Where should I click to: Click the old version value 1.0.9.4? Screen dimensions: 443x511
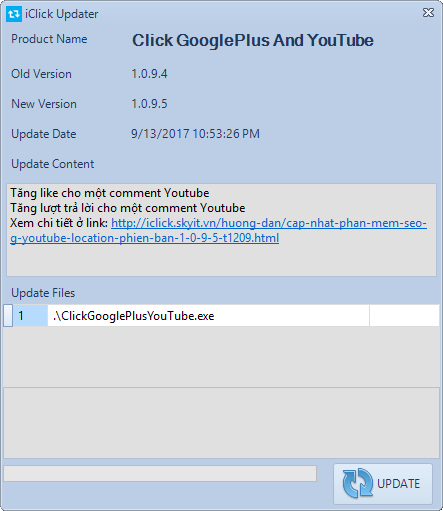(149, 74)
